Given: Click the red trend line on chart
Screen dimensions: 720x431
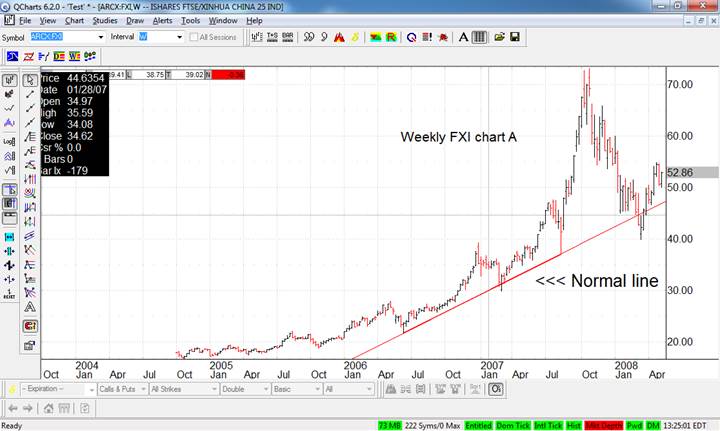Looking at the screenshot, I should tap(509, 281).
